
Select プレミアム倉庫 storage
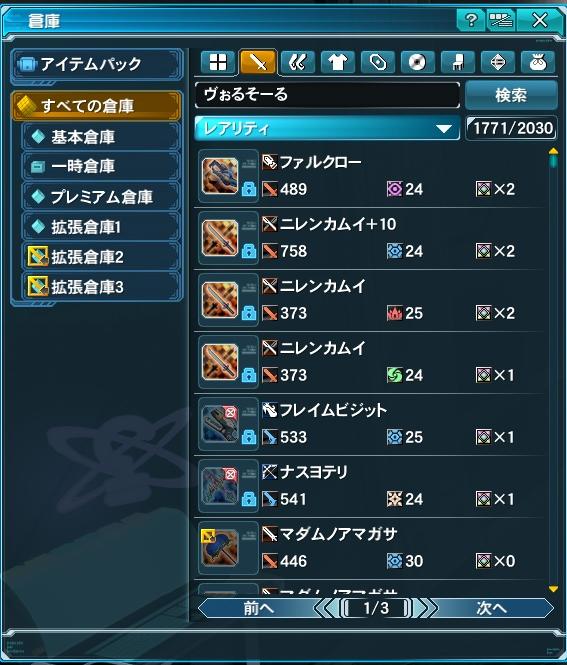pyautogui.click(x=102, y=197)
